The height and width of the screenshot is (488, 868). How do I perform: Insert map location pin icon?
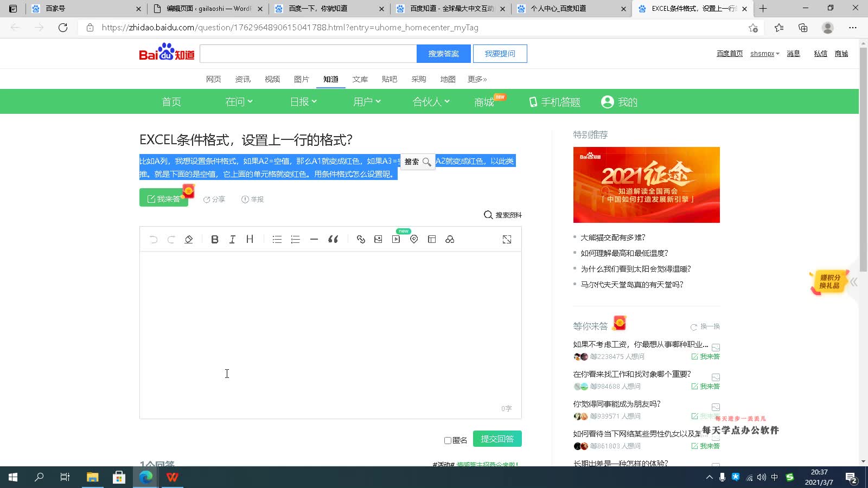pos(414,239)
